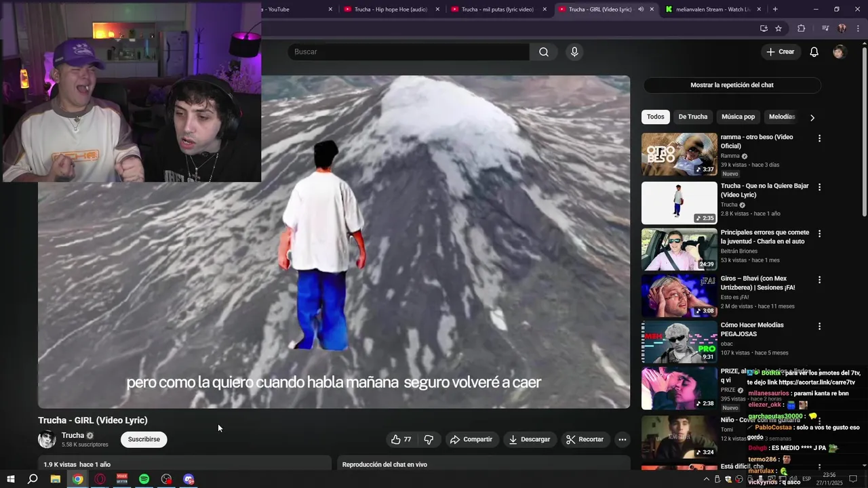Viewport: 868px width, 488px height.
Task: Open Windows taskbar search
Action: click(33, 479)
